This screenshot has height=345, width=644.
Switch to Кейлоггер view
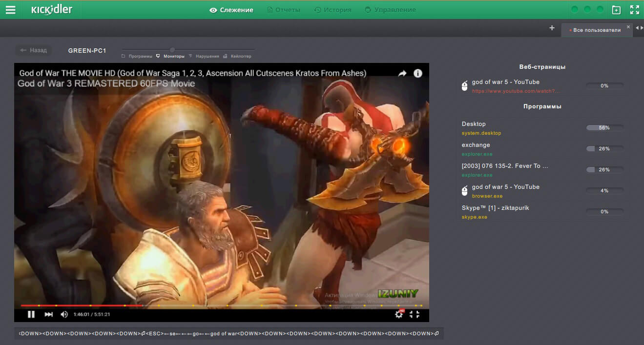tap(237, 56)
